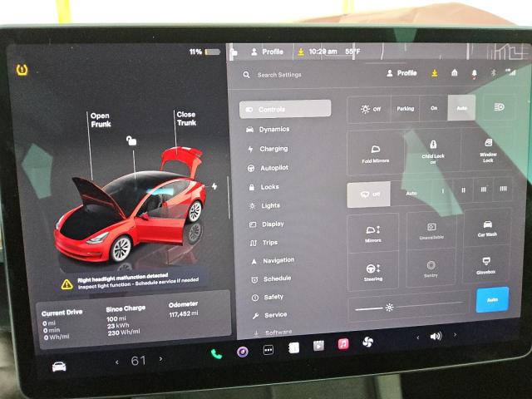Screen dimensions: 532x399
Task: Raise volume with right chevron
Action: click(x=455, y=335)
